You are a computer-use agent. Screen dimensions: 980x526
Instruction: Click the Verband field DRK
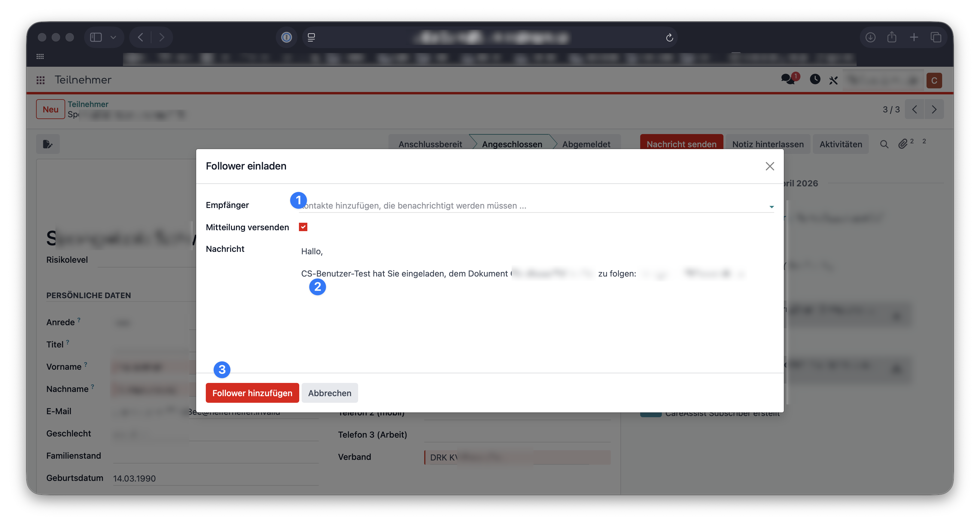coord(517,457)
